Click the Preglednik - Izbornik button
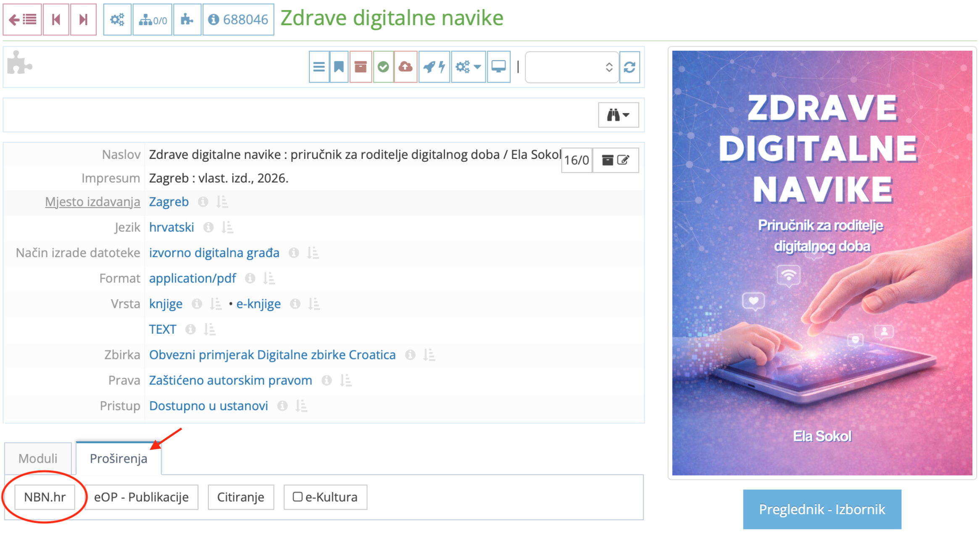The height and width of the screenshot is (537, 980). point(822,509)
